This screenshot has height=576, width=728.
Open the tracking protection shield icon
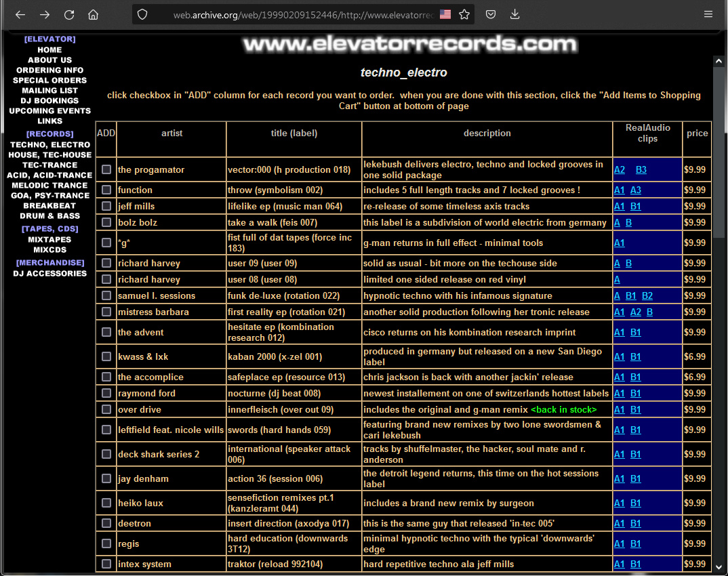142,15
